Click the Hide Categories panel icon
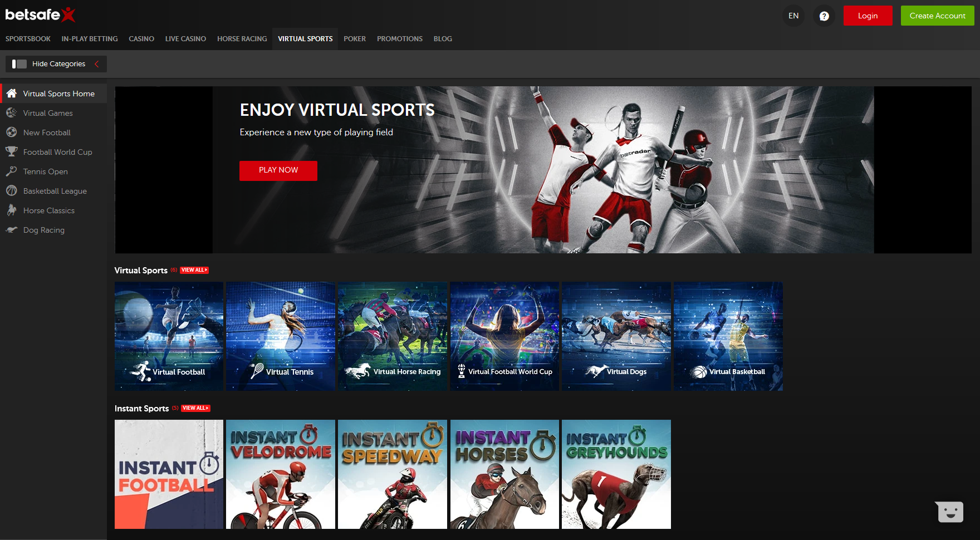Viewport: 980px width, 540px height. tap(19, 64)
